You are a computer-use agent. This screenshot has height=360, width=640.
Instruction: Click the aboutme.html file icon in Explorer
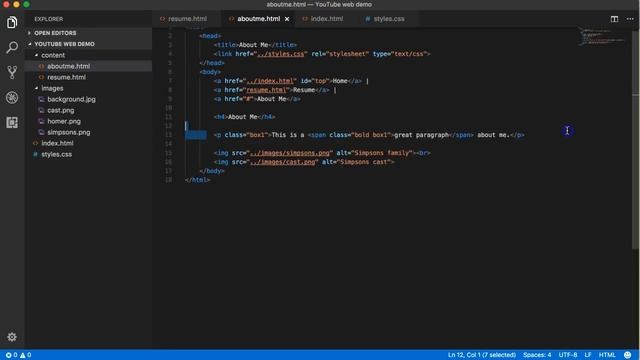coord(41,66)
